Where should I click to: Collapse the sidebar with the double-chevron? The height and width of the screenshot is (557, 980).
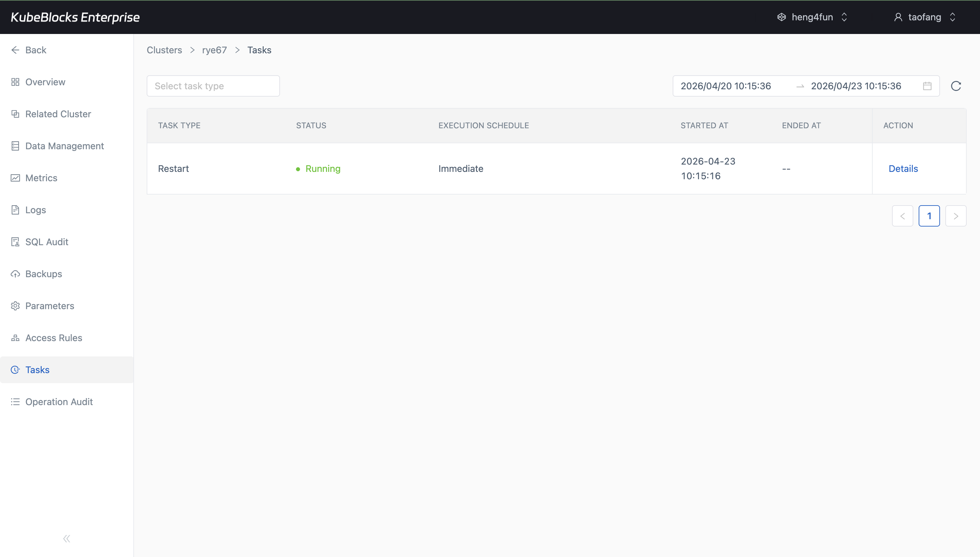click(66, 538)
